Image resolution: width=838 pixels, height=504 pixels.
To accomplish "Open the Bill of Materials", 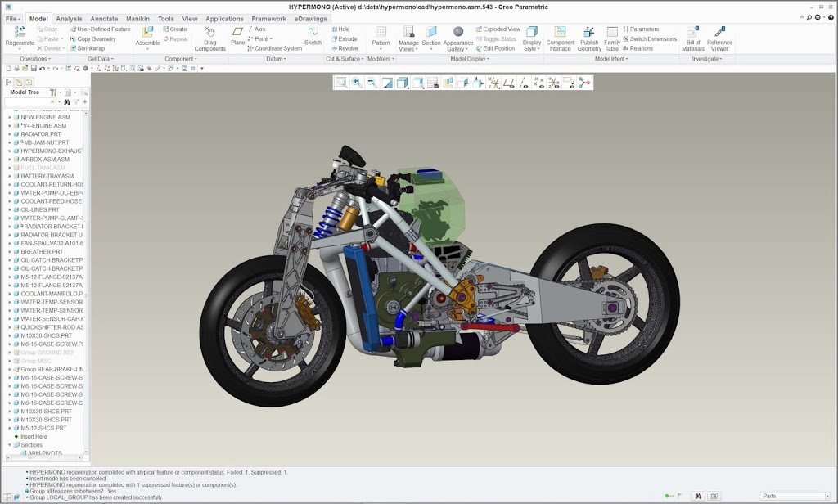I will tap(692, 33).
